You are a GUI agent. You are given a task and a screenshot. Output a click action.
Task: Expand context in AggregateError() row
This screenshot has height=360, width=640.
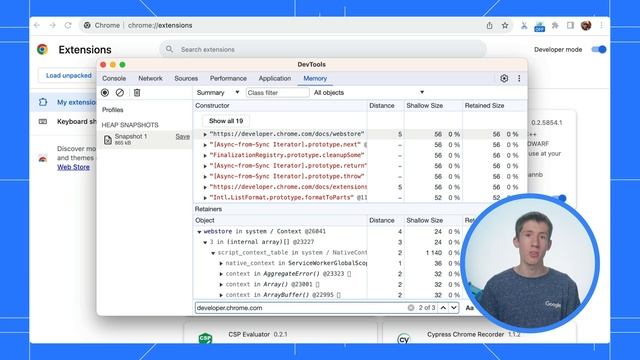point(221,274)
